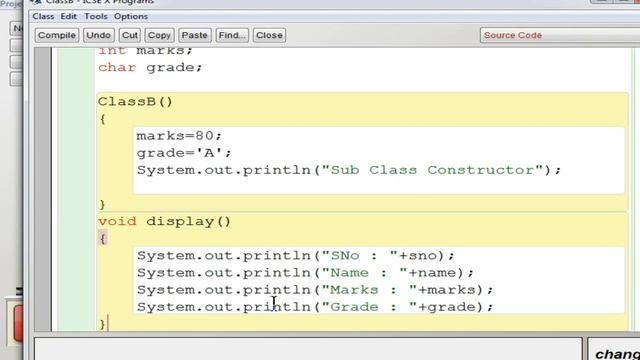This screenshot has width=640, height=360.
Task: Open the Options menu
Action: point(131,16)
